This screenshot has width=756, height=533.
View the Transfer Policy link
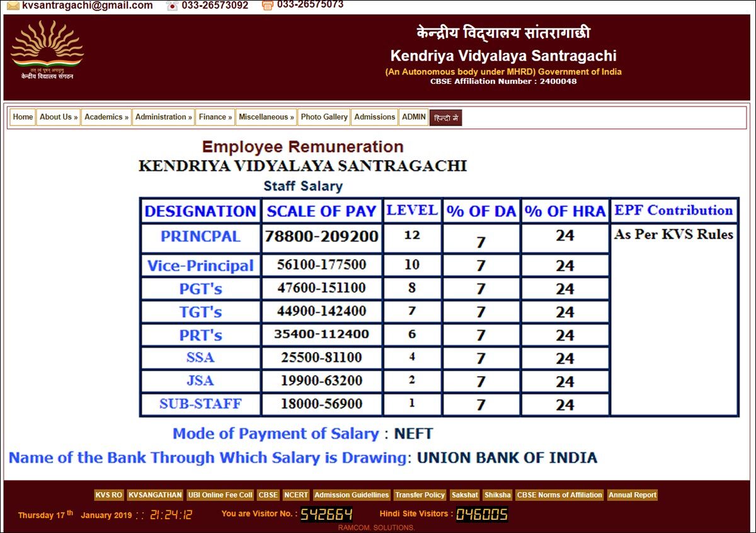coord(420,495)
